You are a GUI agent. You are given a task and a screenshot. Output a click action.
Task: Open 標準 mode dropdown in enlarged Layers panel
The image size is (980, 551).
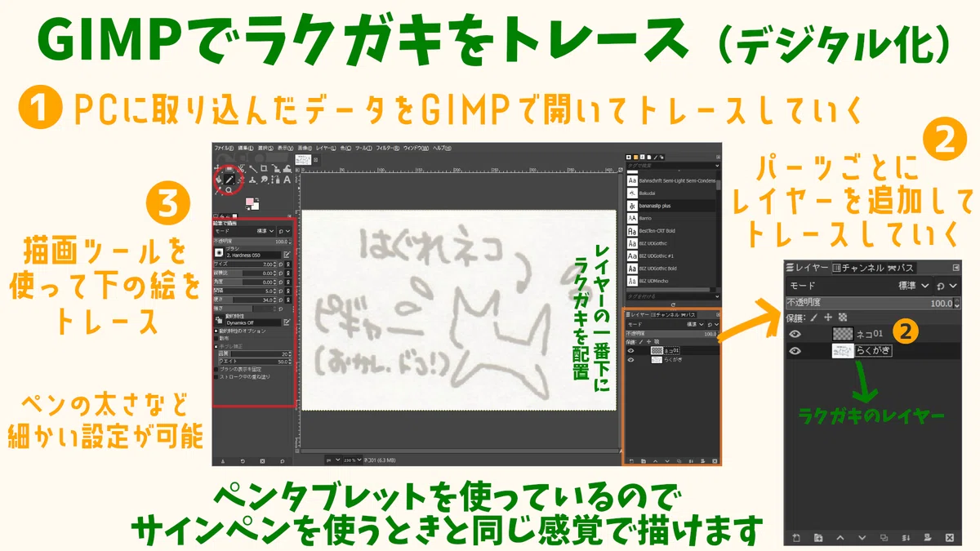coord(859,286)
